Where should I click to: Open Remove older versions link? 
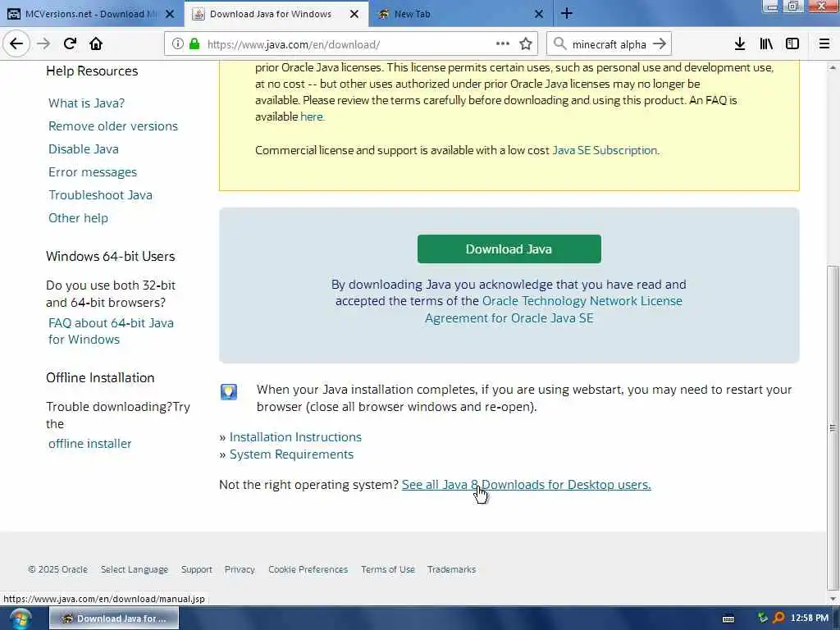pyautogui.click(x=113, y=126)
